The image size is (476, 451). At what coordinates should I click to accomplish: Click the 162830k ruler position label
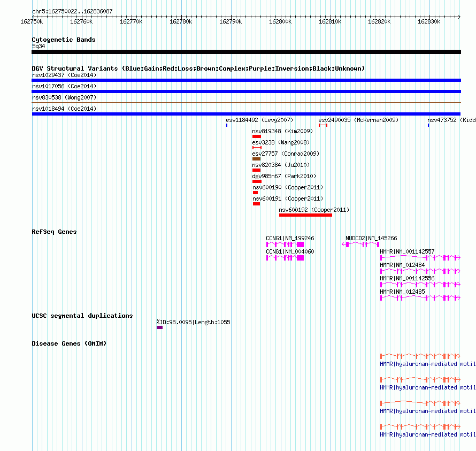(x=429, y=22)
